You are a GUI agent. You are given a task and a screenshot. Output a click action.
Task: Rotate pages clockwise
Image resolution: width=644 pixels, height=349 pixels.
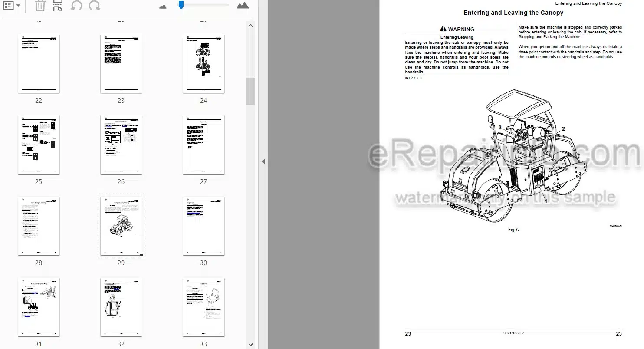pos(94,6)
